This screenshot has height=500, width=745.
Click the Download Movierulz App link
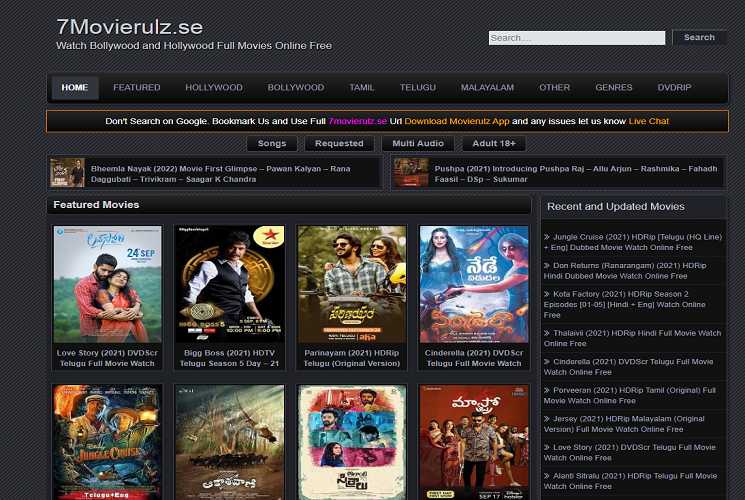(457, 121)
